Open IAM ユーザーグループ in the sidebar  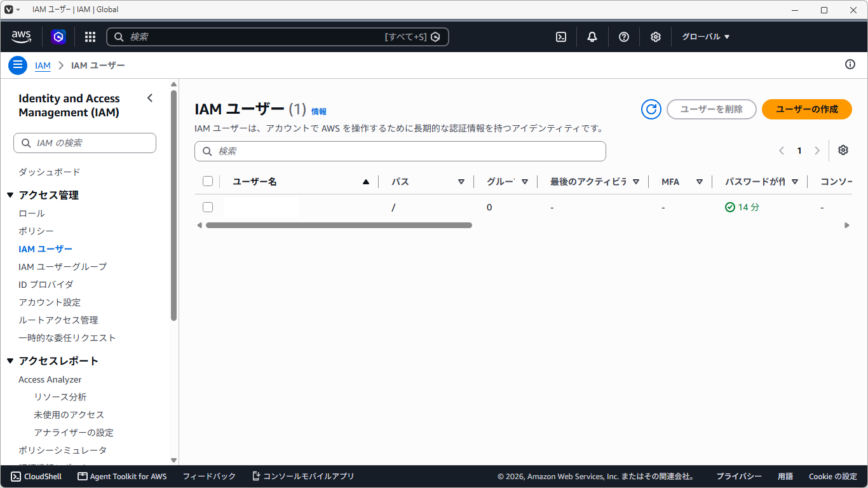63,267
